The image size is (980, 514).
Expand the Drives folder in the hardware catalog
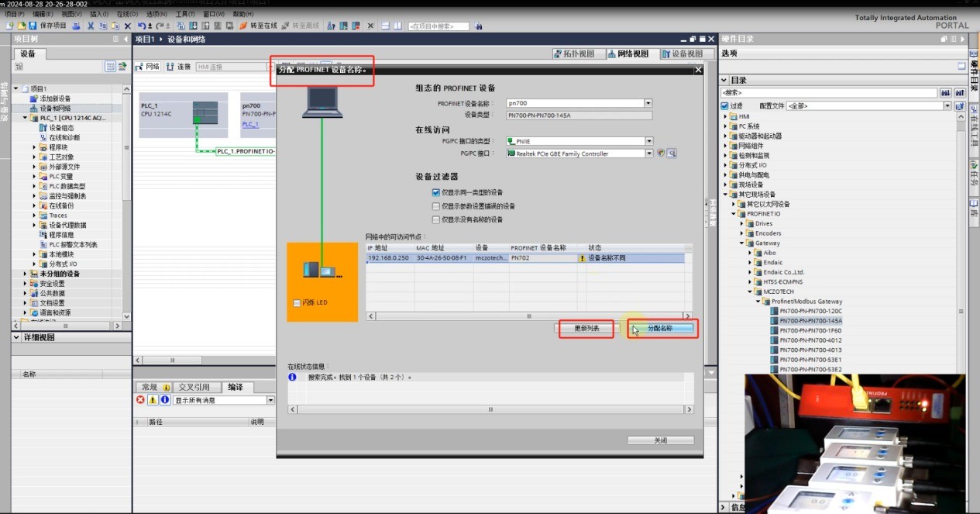[742, 223]
